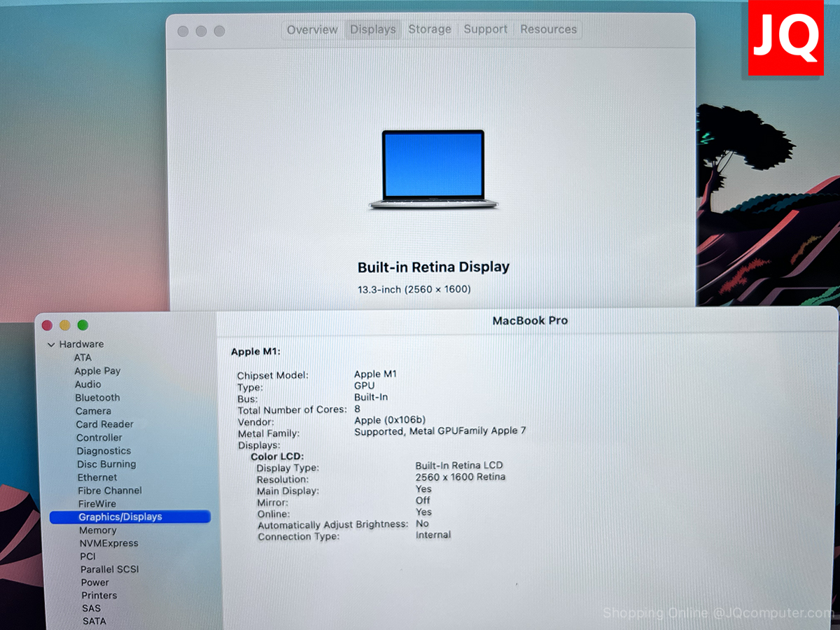The width and height of the screenshot is (840, 630).
Task: Click the yellow minimize button of System Information
Action: point(65,325)
